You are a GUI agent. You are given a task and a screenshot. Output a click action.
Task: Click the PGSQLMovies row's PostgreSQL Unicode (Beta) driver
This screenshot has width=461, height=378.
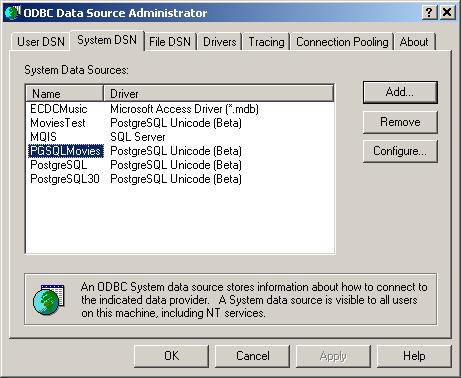coord(176,151)
